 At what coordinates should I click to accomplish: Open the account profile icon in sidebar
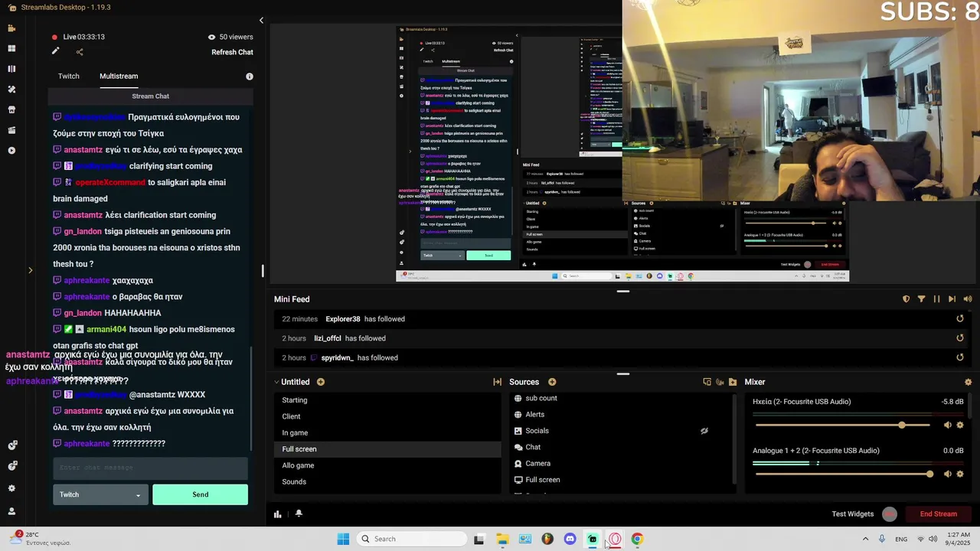(11, 511)
